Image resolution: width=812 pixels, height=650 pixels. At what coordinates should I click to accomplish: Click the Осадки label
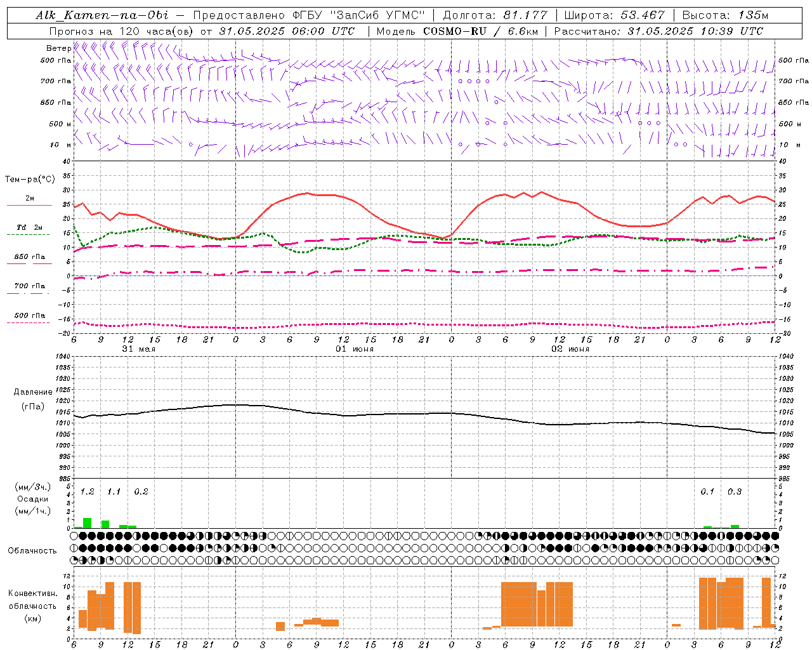click(x=33, y=499)
